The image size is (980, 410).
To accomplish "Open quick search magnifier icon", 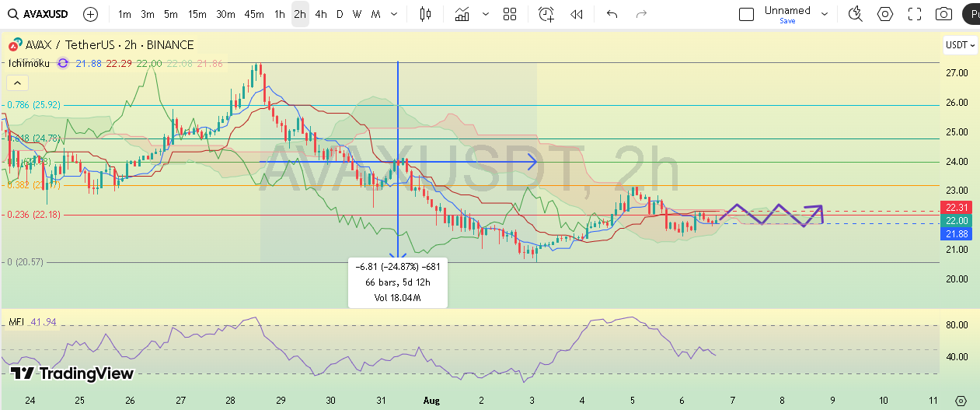I will tap(856, 14).
